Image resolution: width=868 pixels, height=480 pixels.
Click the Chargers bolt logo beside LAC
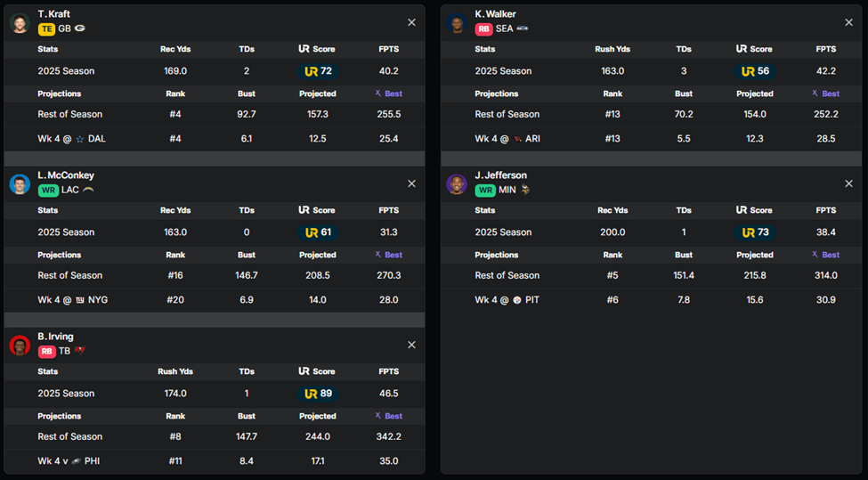(x=88, y=190)
